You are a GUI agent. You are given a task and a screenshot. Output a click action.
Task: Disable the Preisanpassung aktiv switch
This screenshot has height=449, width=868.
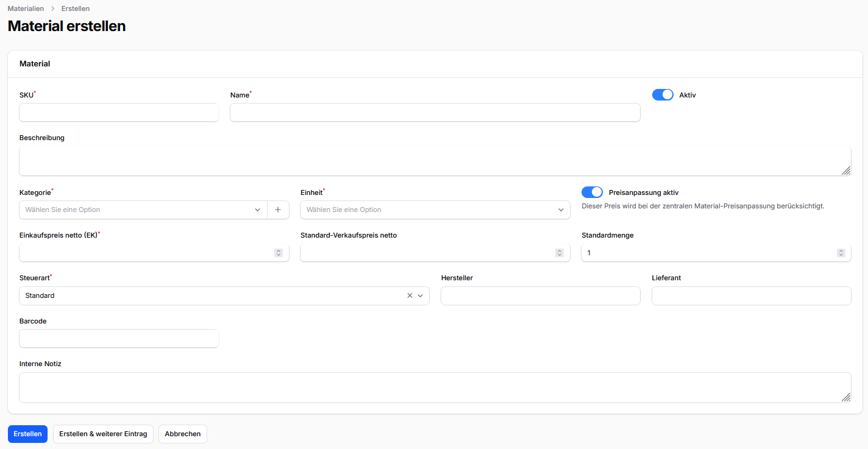592,193
